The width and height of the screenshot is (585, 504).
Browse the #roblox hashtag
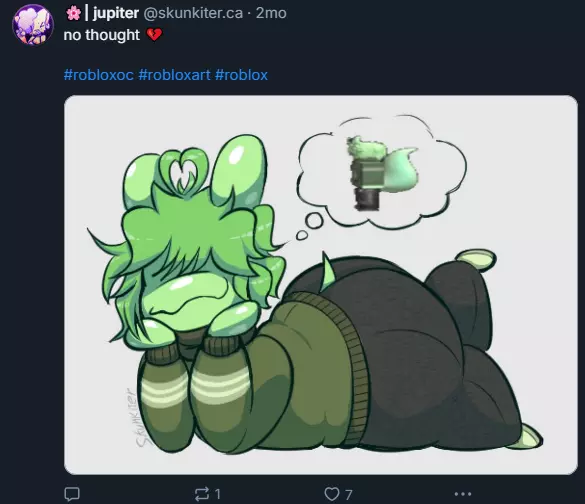[241, 75]
